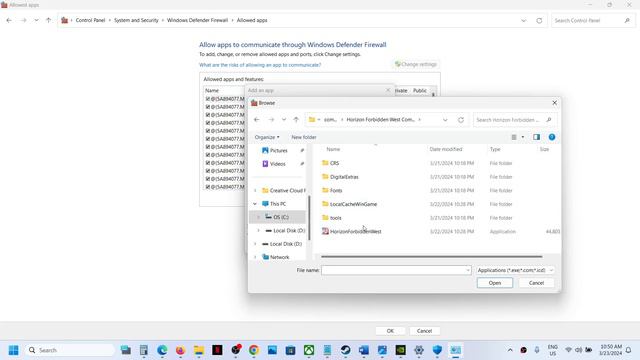Image resolution: width=640 pixels, height=360 pixels.
Task: Expand Allowed apps address bar history dropdown
Action: pos(524,20)
